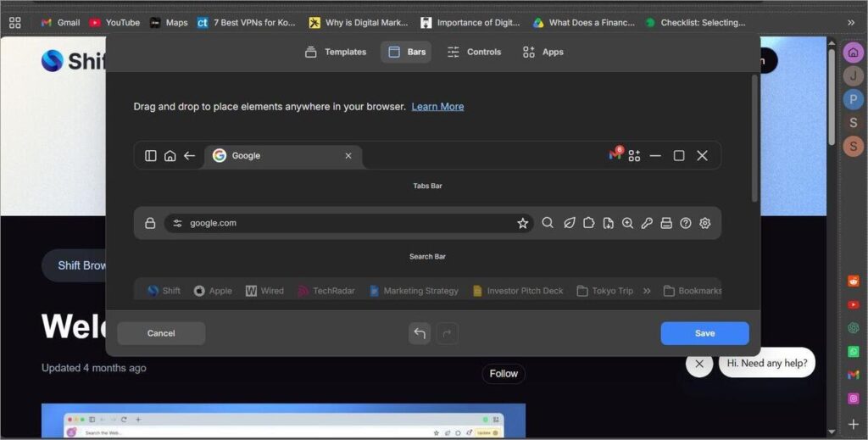Click the plus add-app icon in sidebar
This screenshot has height=440, width=868.
tap(853, 425)
